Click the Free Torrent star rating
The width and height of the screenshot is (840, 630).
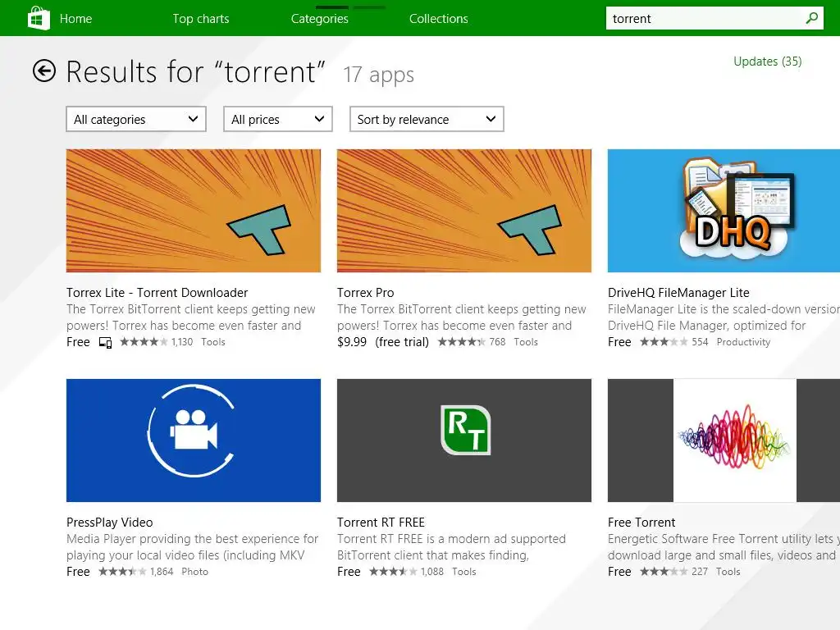point(664,572)
